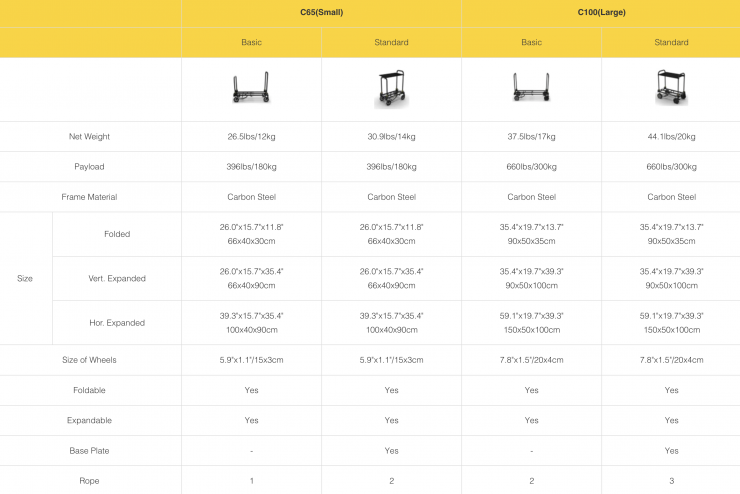Choose the Standard subheader under C100(Large)

(671, 43)
